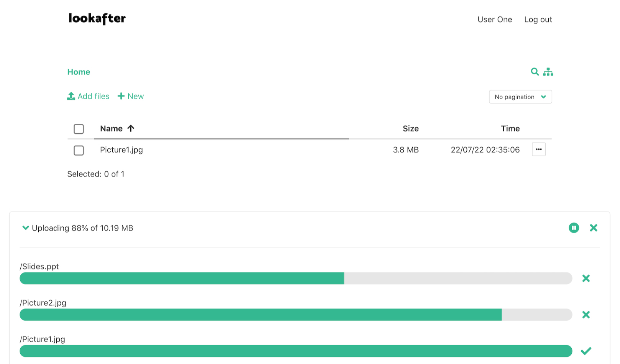Image resolution: width=620 pixels, height=364 pixels.
Task: Click the lookafter logo
Action: coord(97,18)
